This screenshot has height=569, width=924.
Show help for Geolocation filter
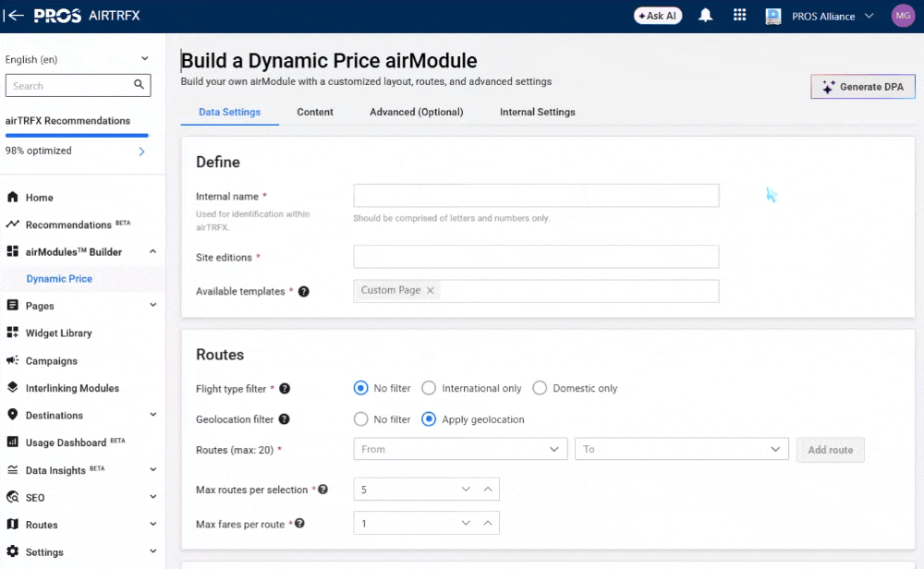[x=284, y=419]
